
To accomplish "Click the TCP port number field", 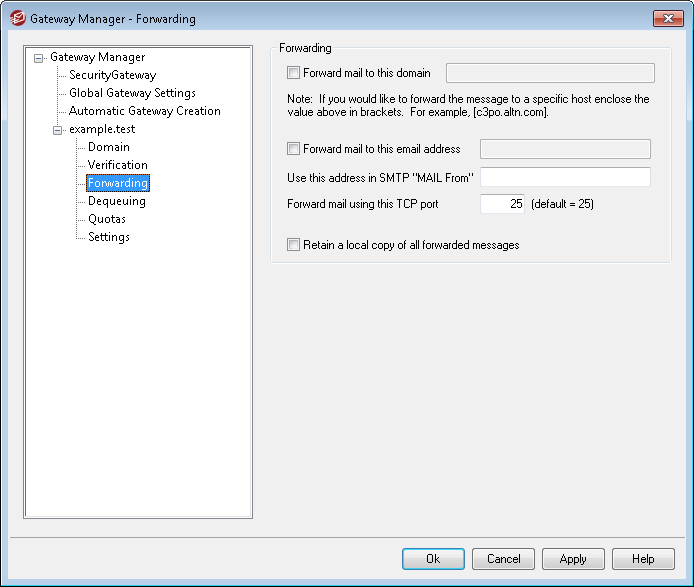I will tap(502, 204).
